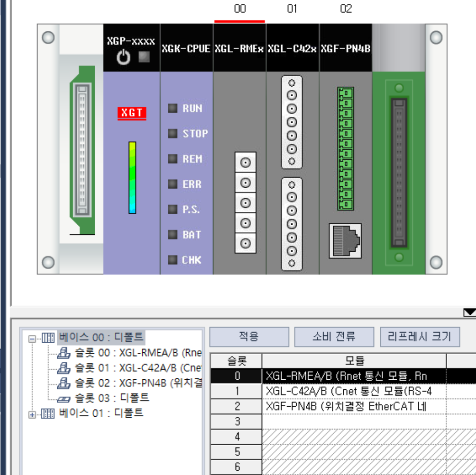Select the coaxial connector block on XGL-RMEx

245,202
